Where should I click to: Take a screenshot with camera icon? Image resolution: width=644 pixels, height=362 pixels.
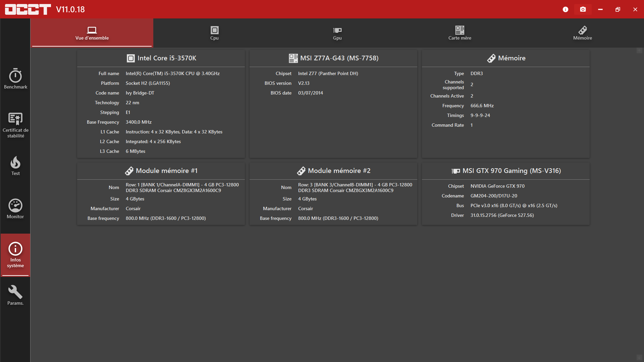(583, 9)
